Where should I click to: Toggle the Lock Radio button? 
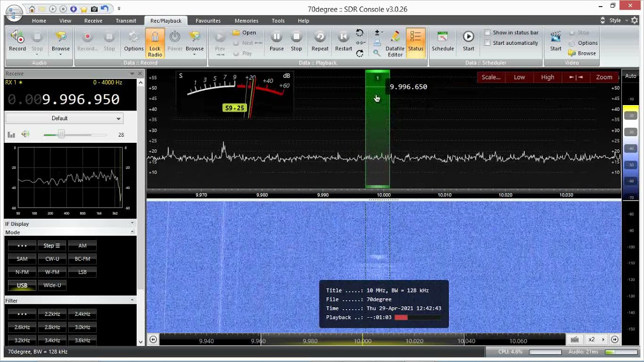tap(155, 43)
